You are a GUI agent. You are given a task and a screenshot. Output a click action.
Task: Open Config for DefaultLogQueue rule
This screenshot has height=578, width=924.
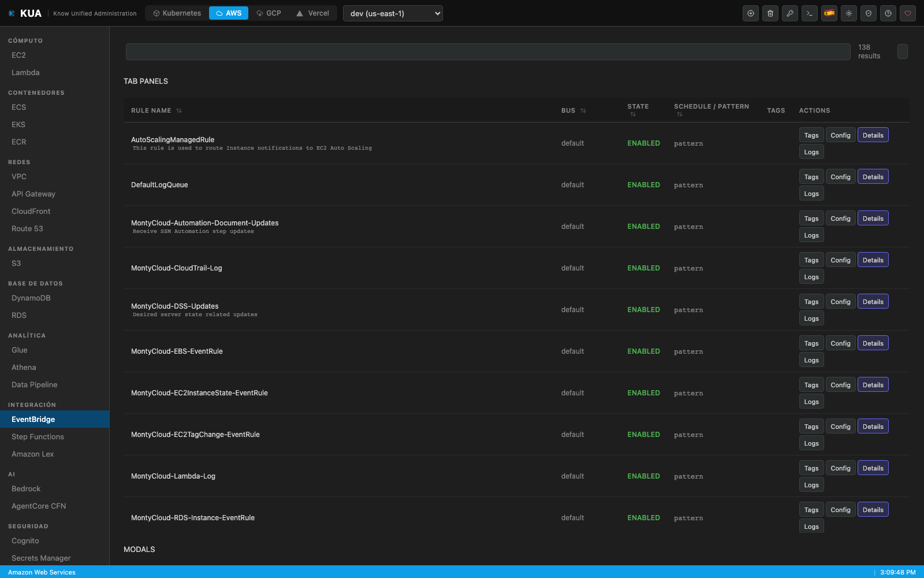click(x=841, y=177)
